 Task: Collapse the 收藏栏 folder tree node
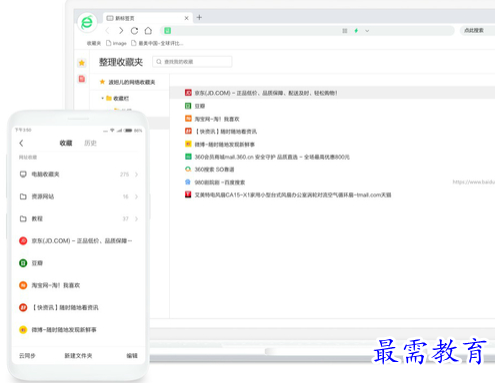pyautogui.click(x=102, y=98)
